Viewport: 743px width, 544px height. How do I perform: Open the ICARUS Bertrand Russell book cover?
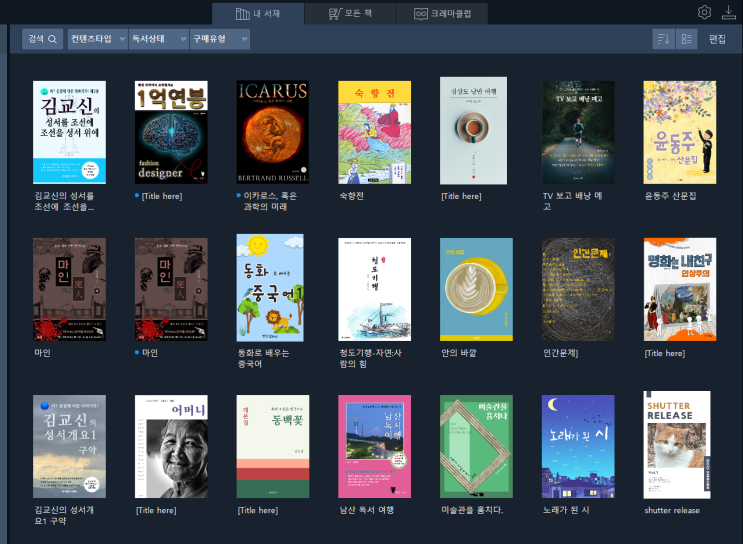pyautogui.click(x=272, y=132)
